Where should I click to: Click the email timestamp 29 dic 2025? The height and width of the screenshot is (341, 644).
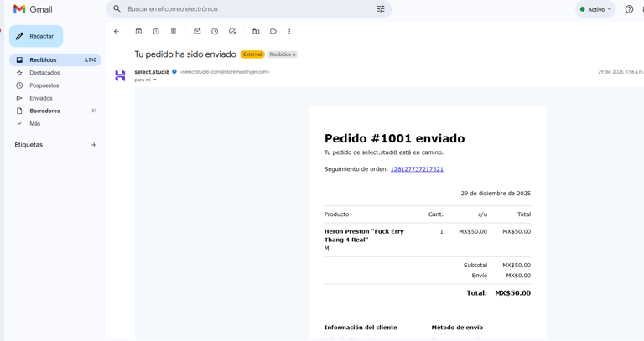click(x=621, y=72)
